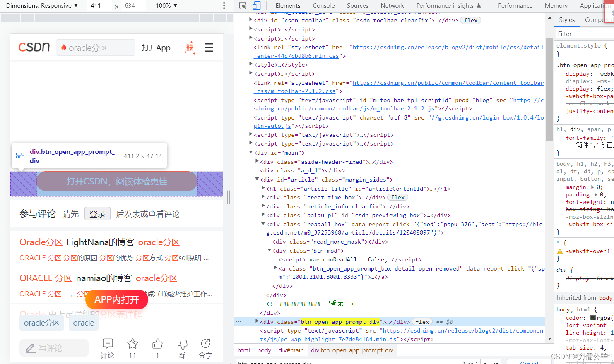The width and height of the screenshot is (614, 364).
Task: Toggle flex badge on creat-time-box div
Action: [398, 197]
